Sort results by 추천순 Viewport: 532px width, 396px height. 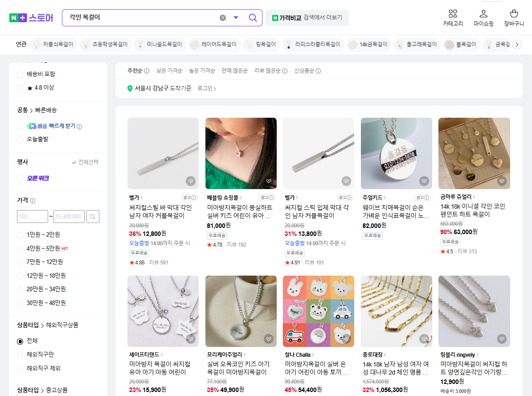pos(135,70)
